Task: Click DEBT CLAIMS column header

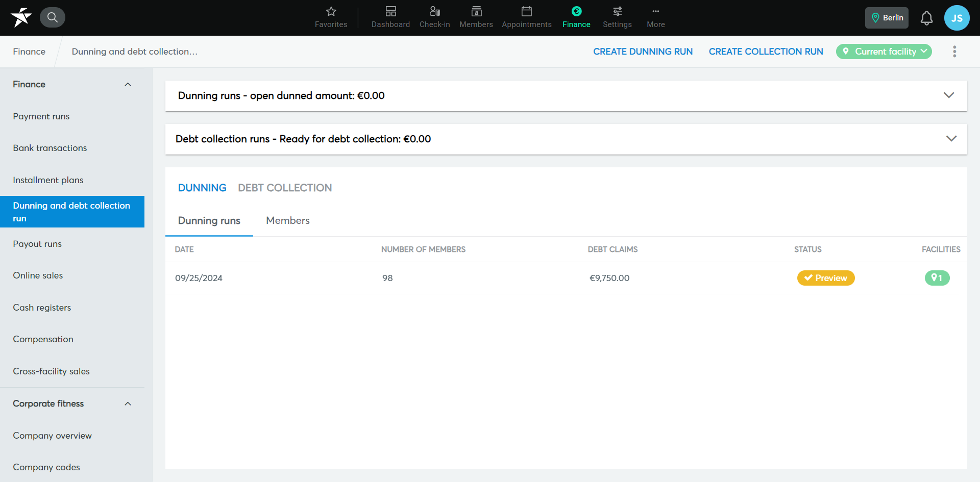Action: pos(612,249)
